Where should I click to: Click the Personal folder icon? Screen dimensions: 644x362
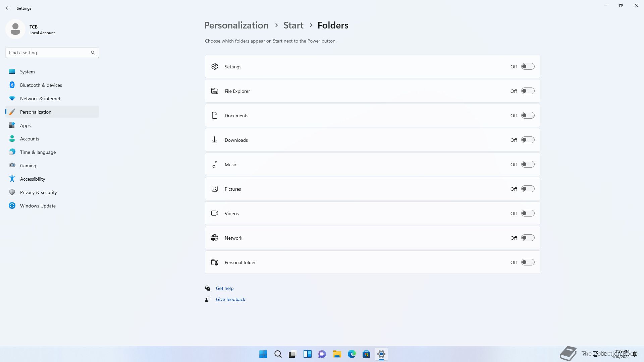[215, 262]
